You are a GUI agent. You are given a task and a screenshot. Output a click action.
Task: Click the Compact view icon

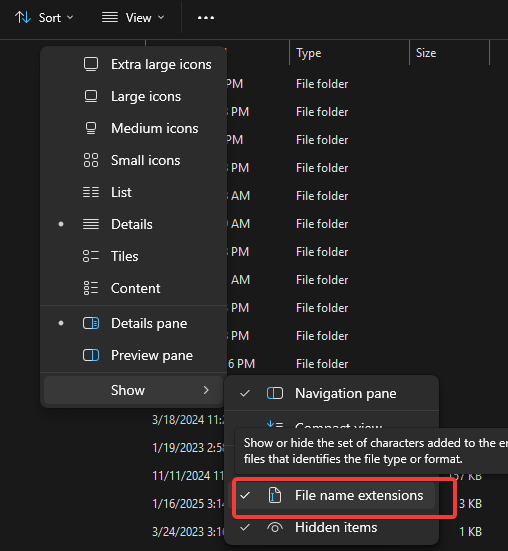pyautogui.click(x=275, y=424)
